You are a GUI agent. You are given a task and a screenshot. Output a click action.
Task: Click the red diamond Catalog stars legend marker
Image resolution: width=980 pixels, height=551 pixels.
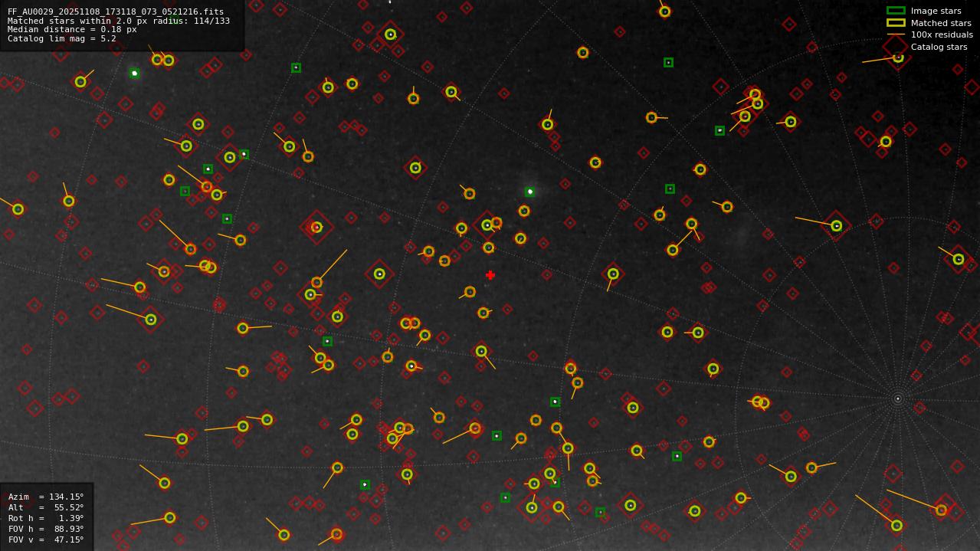pyautogui.click(x=896, y=47)
